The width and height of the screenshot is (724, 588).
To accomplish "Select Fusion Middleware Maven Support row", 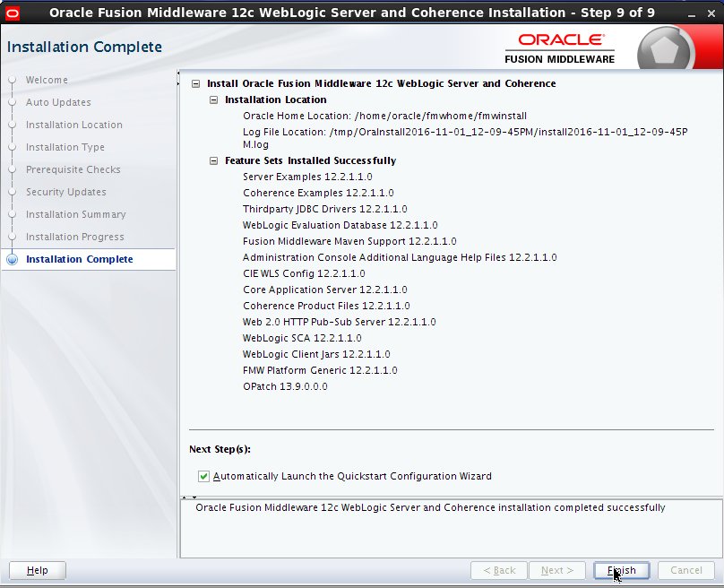I will point(349,242).
